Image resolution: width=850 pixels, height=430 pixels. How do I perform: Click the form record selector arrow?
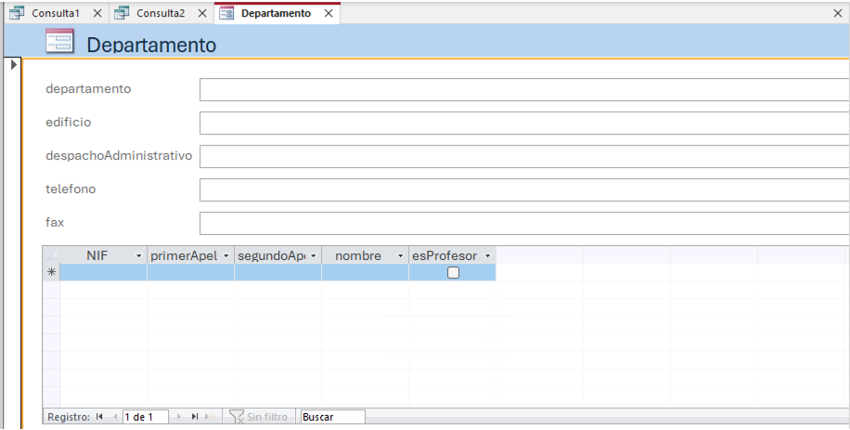coord(14,65)
